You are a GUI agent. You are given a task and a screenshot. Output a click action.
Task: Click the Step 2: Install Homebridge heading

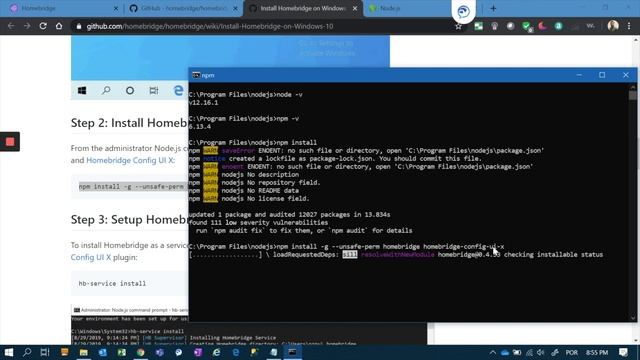coord(129,123)
